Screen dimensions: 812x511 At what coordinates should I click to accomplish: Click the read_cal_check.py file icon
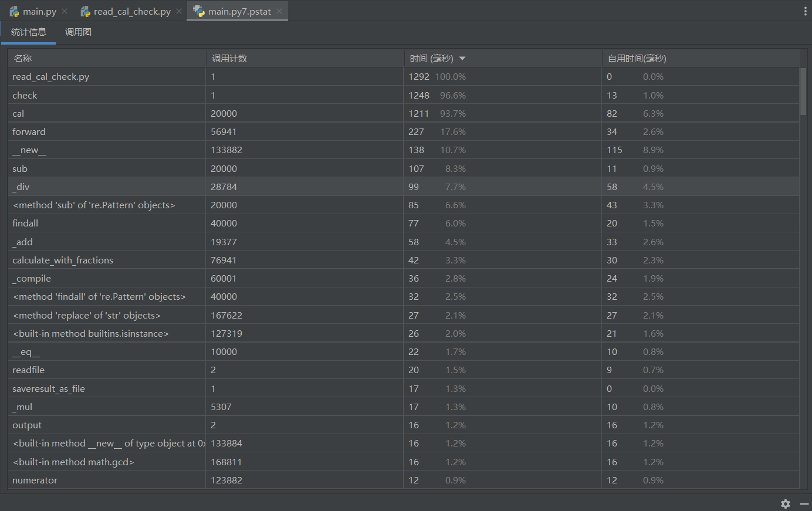85,12
